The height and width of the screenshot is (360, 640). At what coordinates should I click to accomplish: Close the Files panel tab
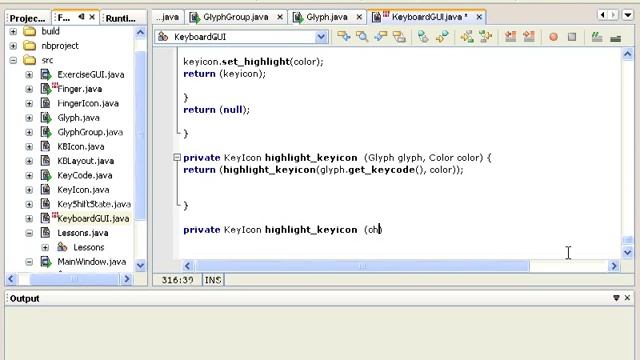(92, 17)
